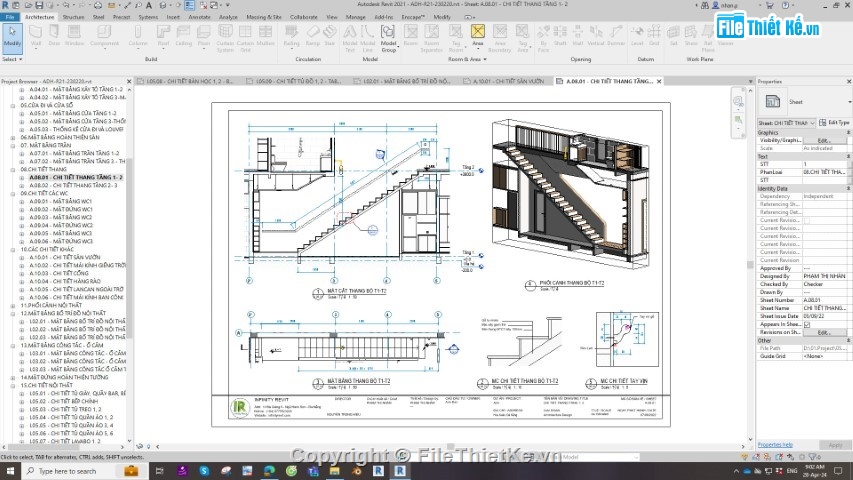This screenshot has height=480, width=853.
Task: Pick the Railing tool in Circulation
Action: (x=292, y=36)
